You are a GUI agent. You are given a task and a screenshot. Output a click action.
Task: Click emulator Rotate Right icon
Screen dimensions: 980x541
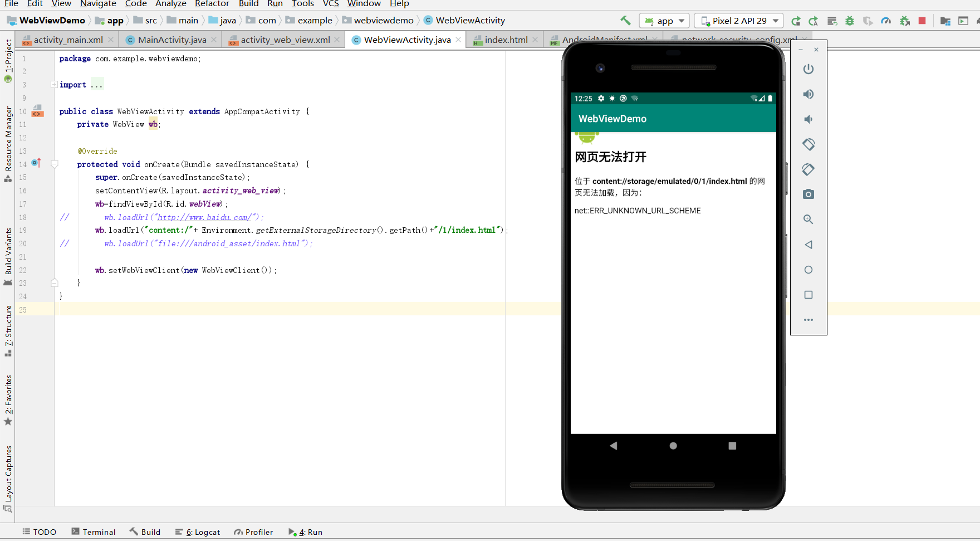[x=808, y=169]
